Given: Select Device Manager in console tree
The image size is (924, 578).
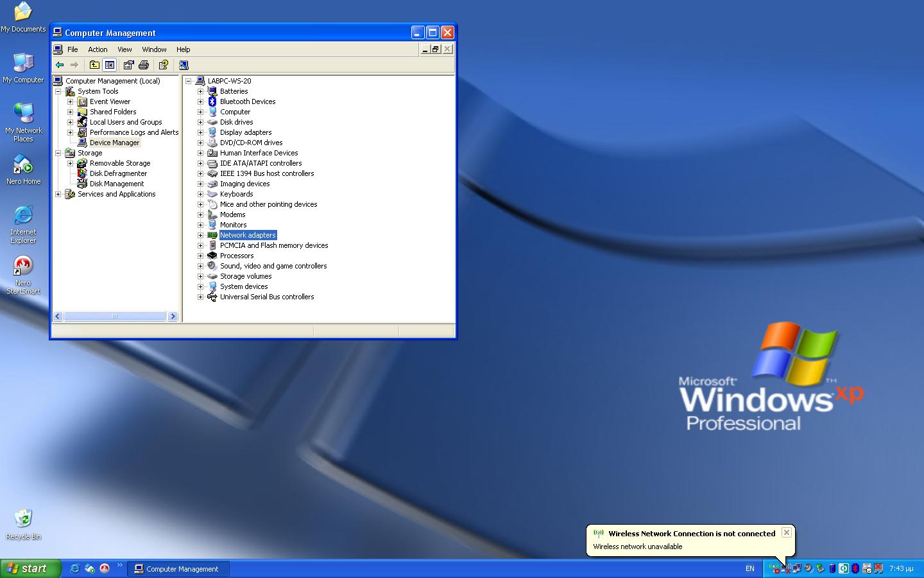Looking at the screenshot, I should 114,143.
